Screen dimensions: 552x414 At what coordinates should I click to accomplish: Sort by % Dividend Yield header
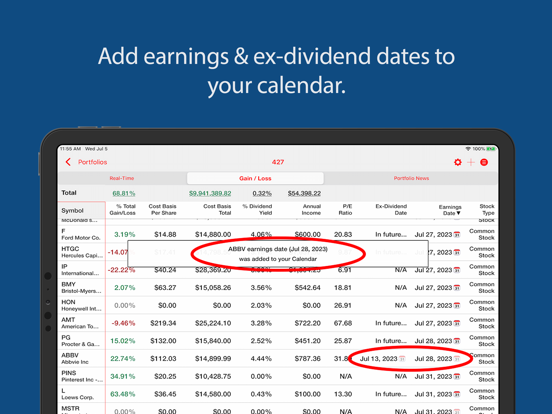tap(257, 209)
